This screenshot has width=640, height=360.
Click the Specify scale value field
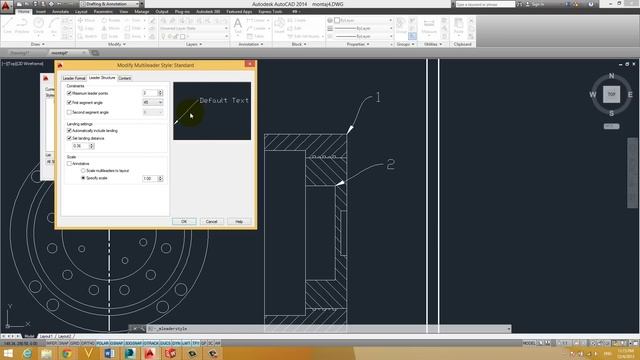click(x=150, y=178)
